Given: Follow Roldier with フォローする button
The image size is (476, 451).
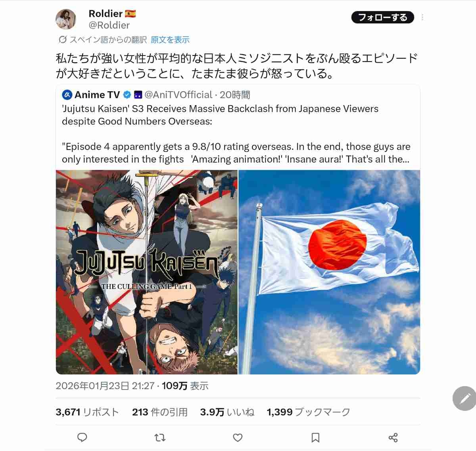Looking at the screenshot, I should pos(382,17).
